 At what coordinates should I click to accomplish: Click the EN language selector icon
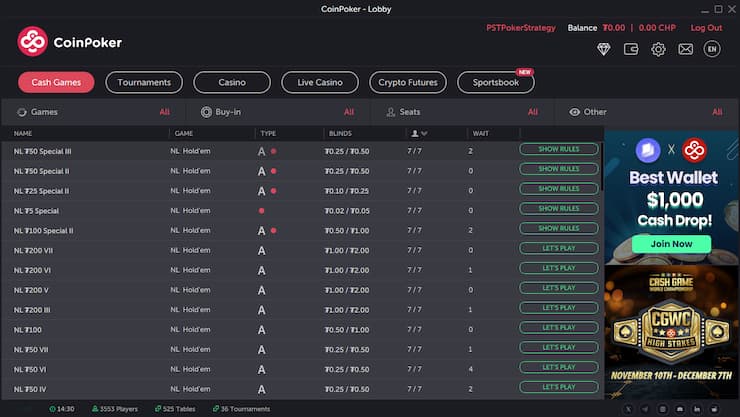click(x=712, y=49)
